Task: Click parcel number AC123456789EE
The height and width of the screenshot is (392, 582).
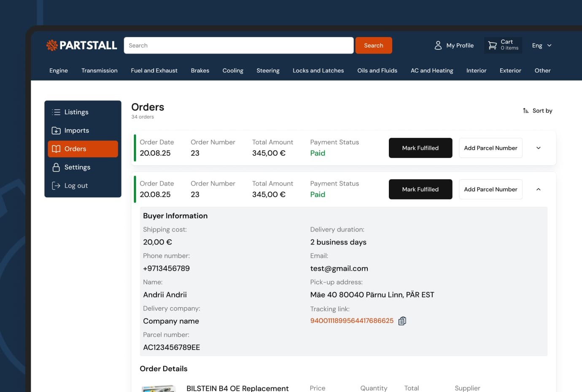Action: pyautogui.click(x=172, y=347)
